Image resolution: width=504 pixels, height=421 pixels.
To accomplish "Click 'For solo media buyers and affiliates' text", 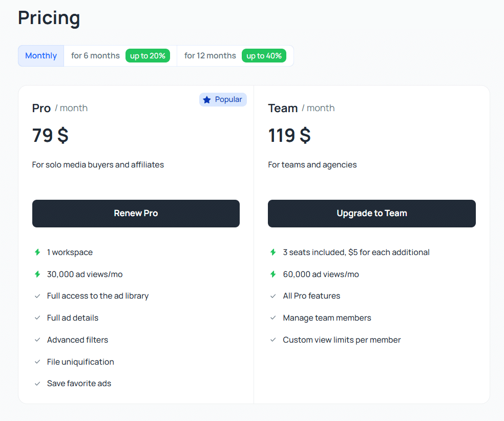I will (98, 165).
